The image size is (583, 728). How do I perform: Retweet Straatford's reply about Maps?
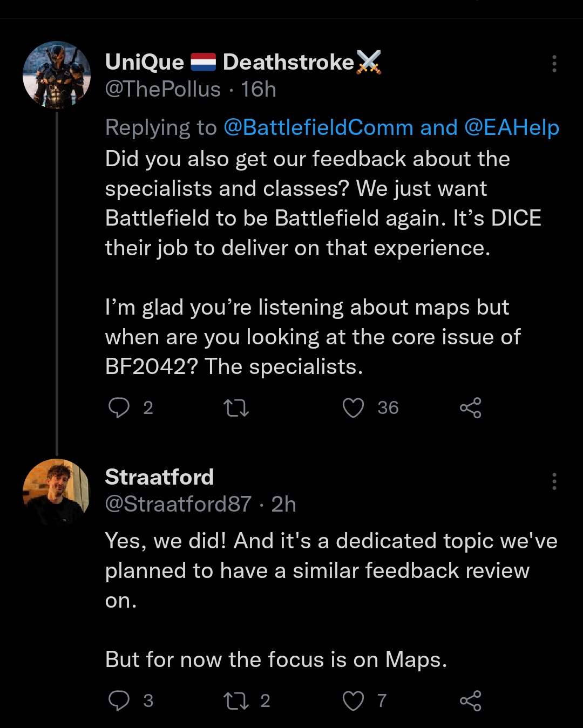tap(236, 700)
